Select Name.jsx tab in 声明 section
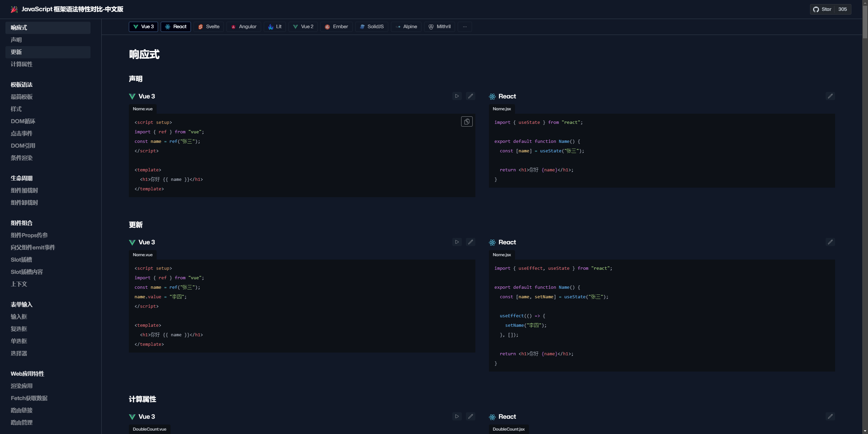This screenshot has height=434, width=868. coord(502,109)
